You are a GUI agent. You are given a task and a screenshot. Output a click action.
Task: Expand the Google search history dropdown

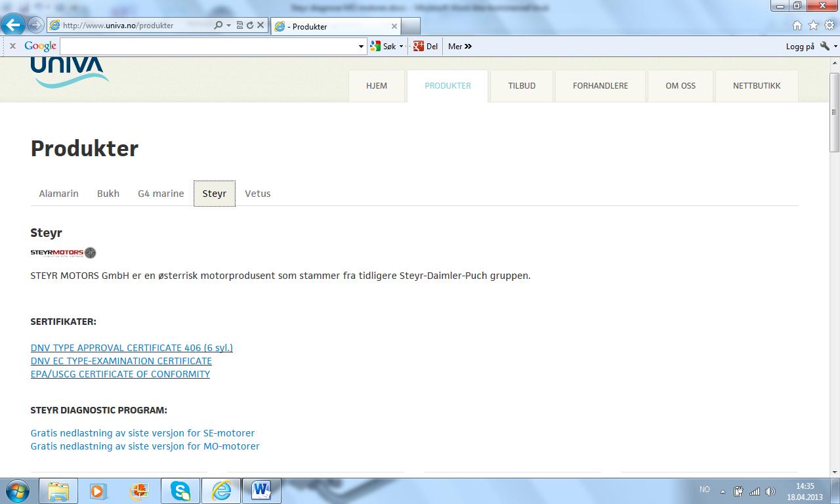[x=361, y=46]
